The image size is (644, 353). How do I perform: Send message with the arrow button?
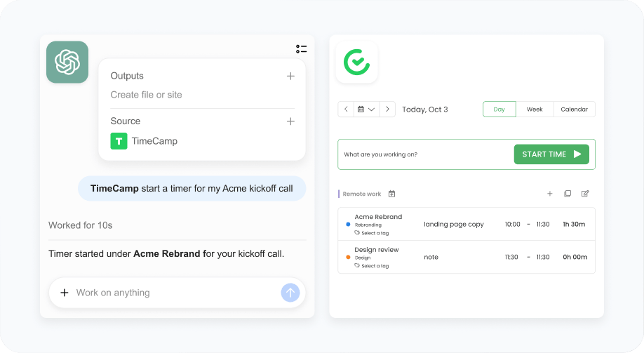[290, 293]
